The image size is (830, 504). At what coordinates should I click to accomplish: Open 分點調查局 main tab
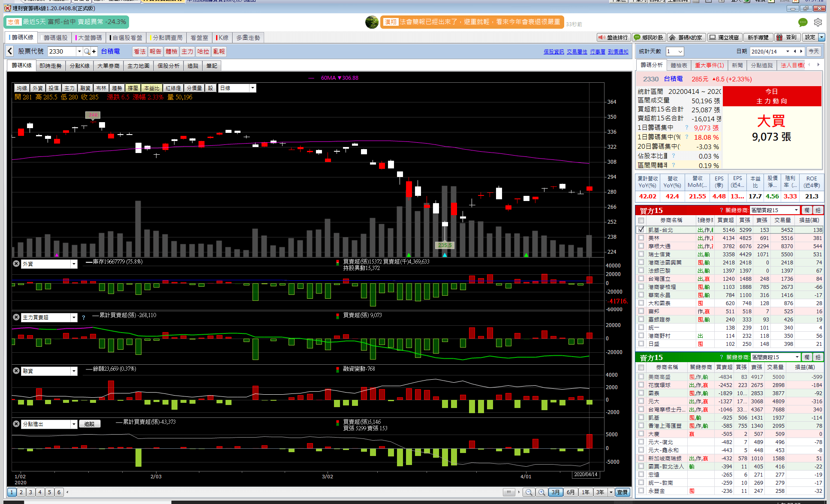[x=167, y=38]
